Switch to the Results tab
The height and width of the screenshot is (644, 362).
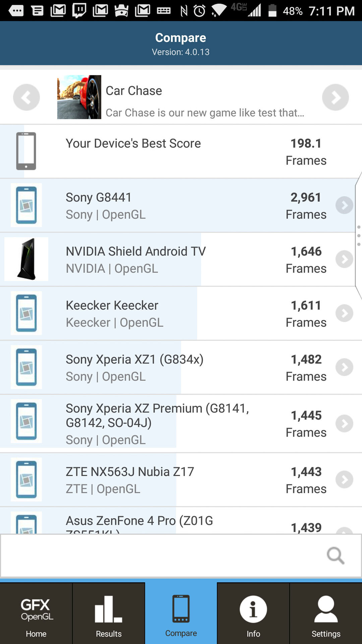[109, 613]
